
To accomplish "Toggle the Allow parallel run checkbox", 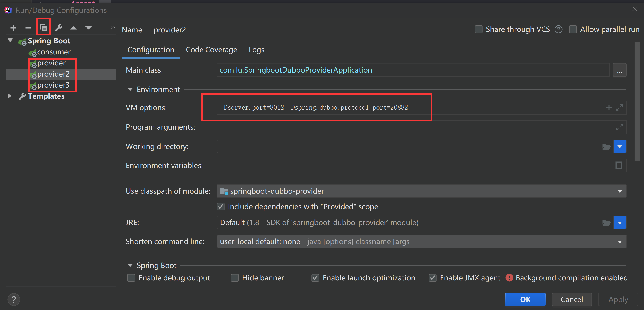I will pyautogui.click(x=573, y=29).
